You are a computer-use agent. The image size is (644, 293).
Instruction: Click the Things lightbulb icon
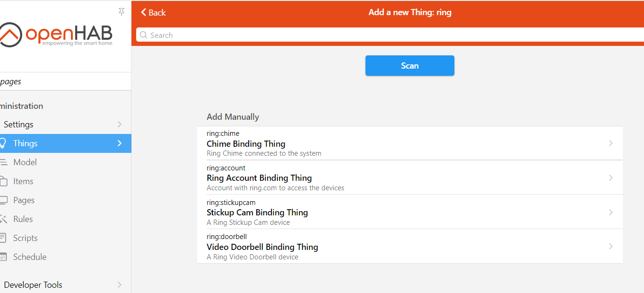pyautogui.click(x=3, y=143)
